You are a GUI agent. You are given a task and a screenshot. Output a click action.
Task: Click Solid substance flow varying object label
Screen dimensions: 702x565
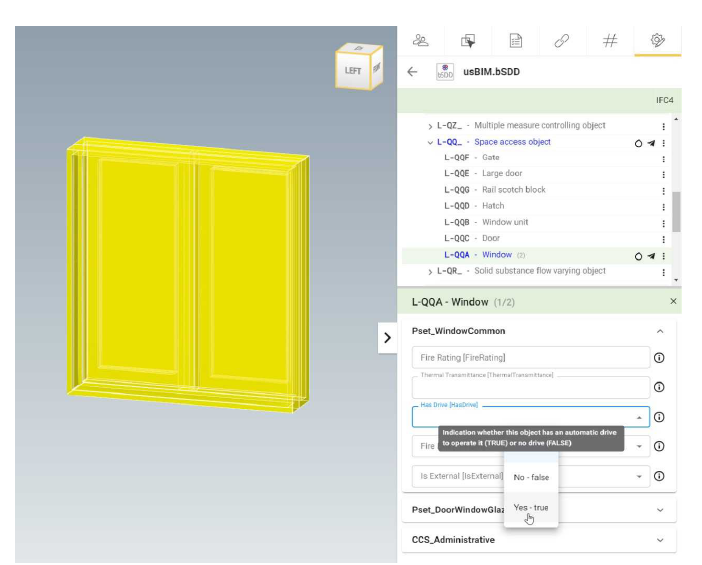[x=540, y=271]
